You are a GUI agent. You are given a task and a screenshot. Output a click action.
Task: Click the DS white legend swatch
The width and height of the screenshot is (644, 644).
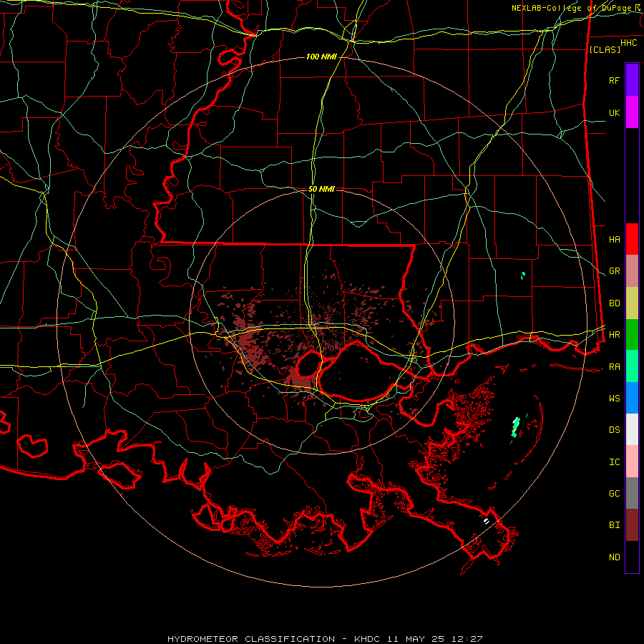(x=632, y=429)
